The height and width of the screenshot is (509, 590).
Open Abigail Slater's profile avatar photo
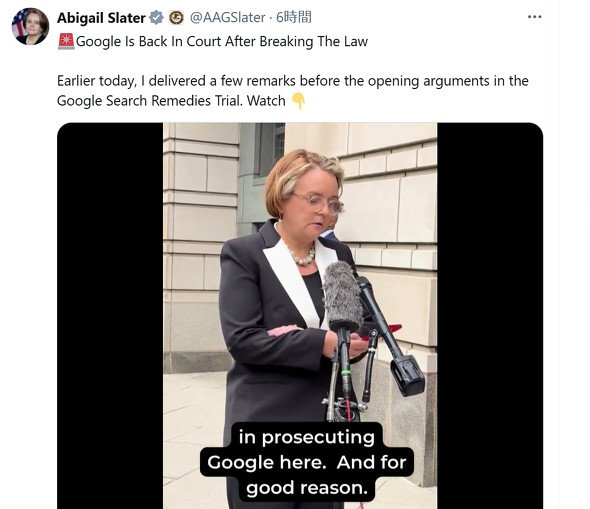tap(30, 26)
